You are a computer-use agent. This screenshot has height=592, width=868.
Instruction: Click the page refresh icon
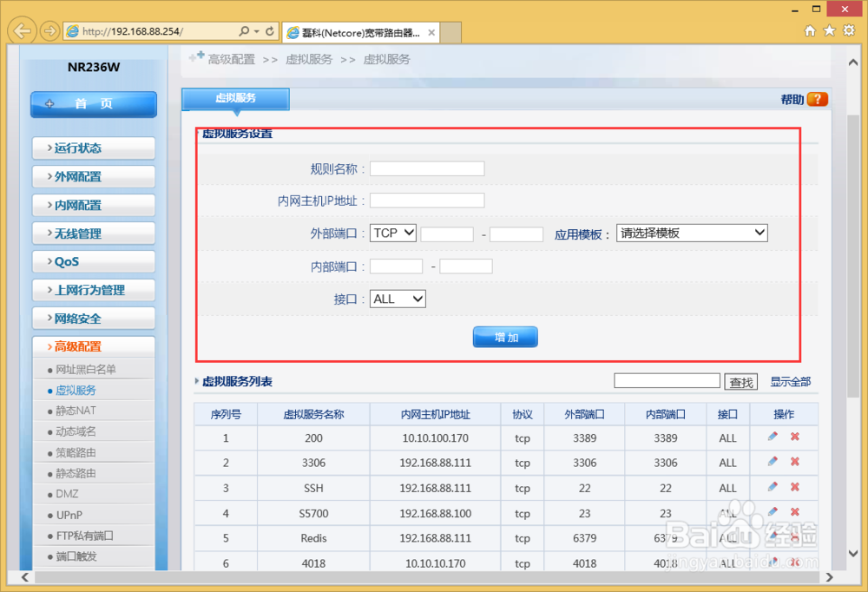(270, 31)
